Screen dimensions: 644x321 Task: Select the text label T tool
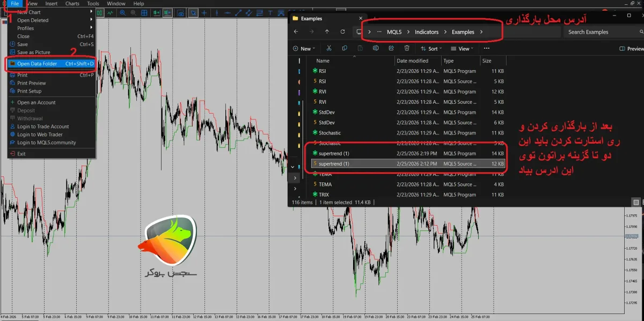pyautogui.click(x=270, y=12)
